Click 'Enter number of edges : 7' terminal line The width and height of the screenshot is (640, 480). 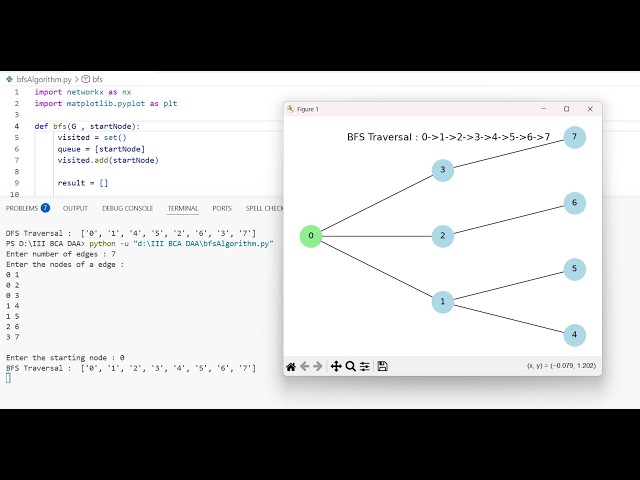pyautogui.click(x=61, y=254)
